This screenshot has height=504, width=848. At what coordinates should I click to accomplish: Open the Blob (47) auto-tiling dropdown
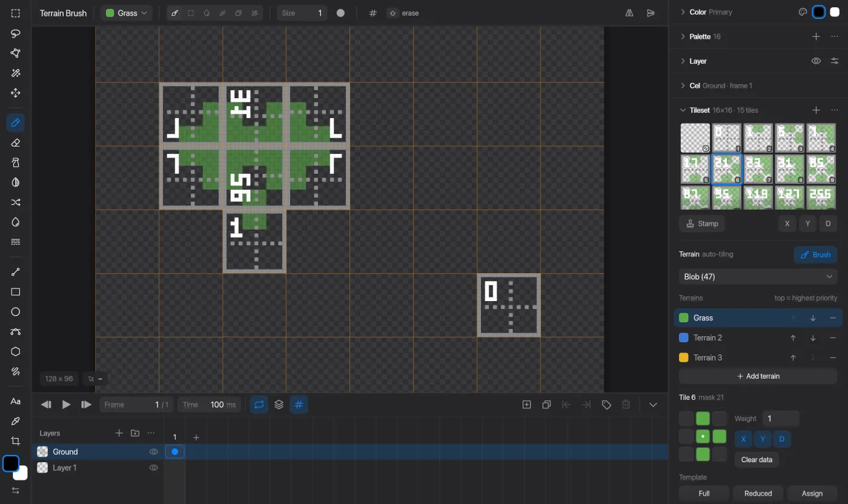758,277
